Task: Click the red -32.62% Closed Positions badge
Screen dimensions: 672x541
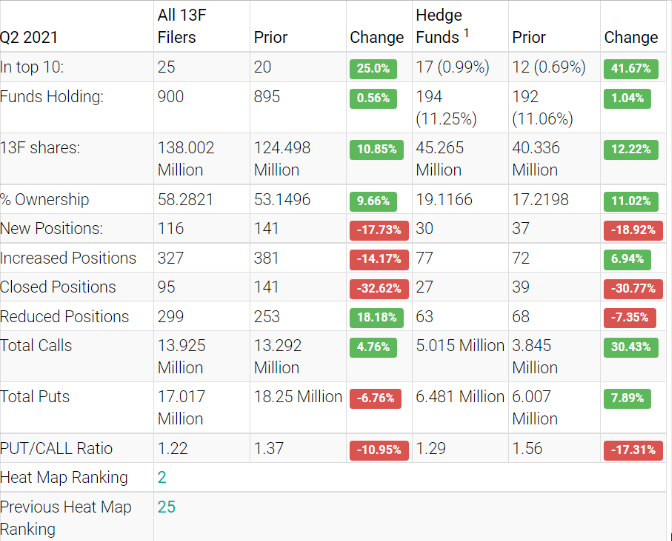Action: tap(379, 288)
